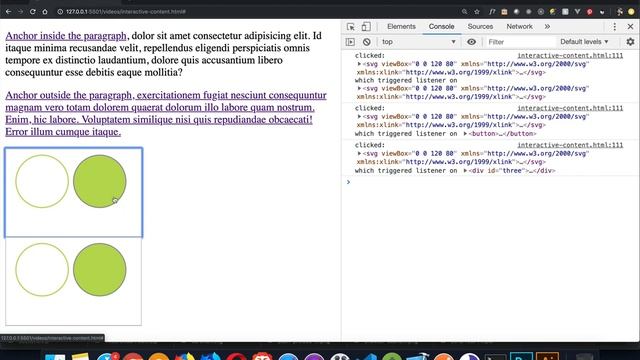Click the filled green circle in lower box
Viewport: 640px width, 360px height.
100,270
